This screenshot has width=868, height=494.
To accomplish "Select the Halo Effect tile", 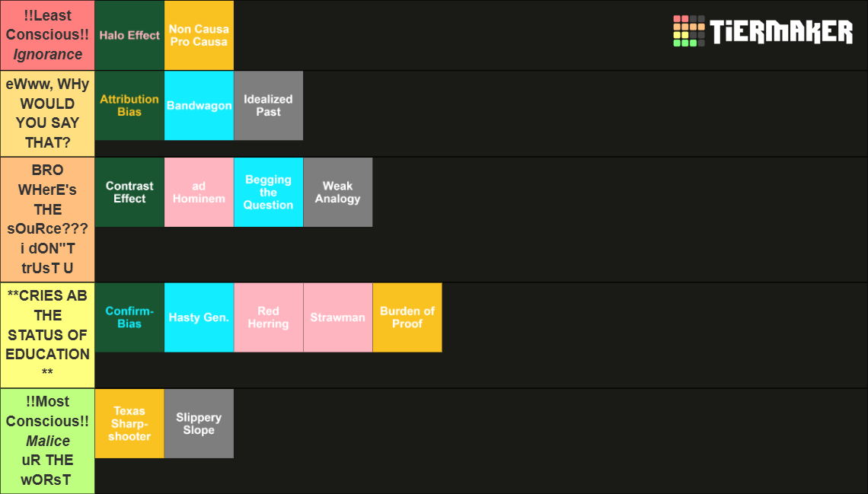I will tap(129, 36).
